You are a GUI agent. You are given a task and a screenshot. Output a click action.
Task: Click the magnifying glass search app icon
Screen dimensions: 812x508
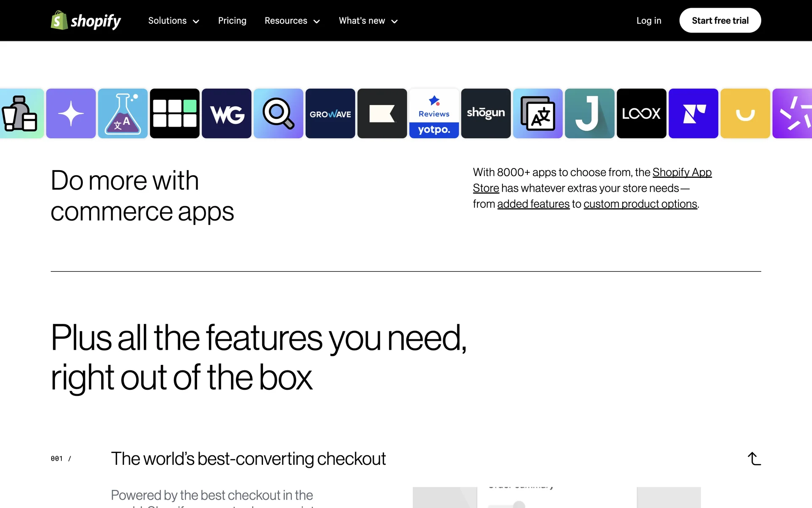278,113
